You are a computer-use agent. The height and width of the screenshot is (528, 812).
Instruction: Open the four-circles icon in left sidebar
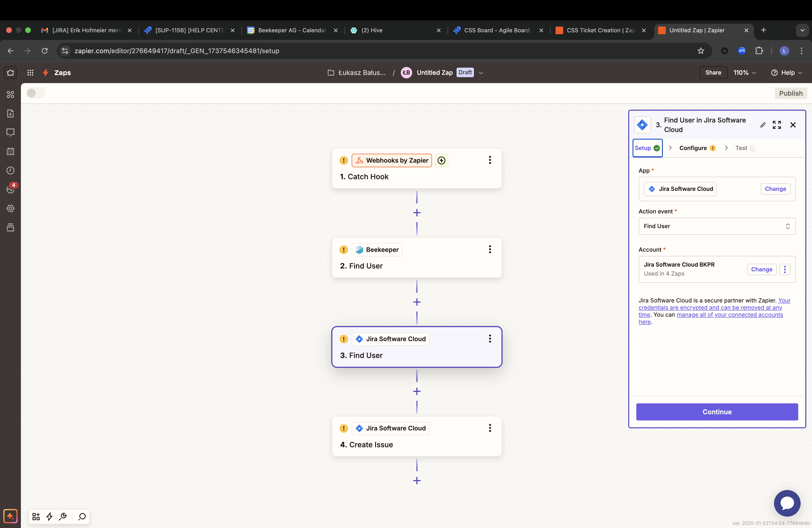pos(10,94)
